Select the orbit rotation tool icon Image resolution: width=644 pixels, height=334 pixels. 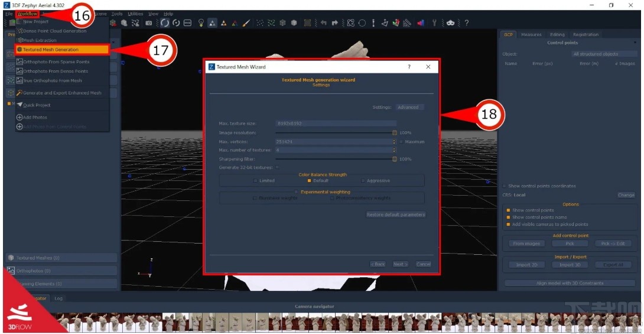(x=164, y=23)
